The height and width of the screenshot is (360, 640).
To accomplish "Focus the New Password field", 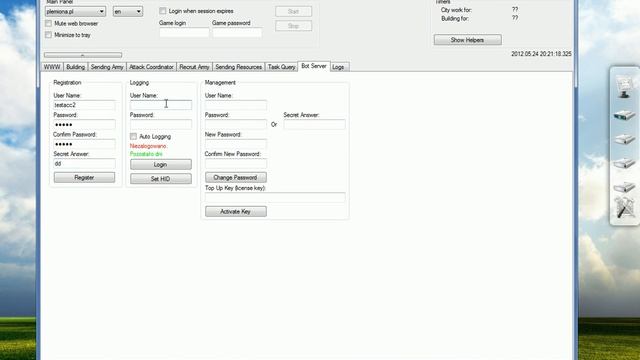I will 236,144.
